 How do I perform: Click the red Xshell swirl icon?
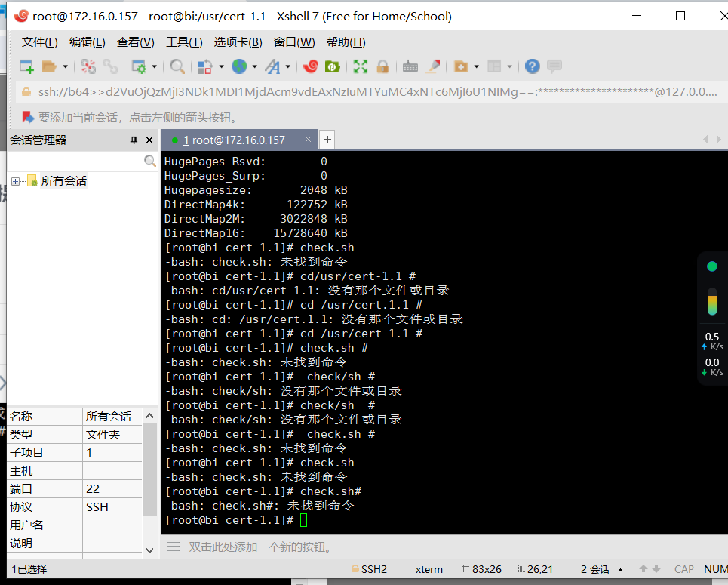311,66
